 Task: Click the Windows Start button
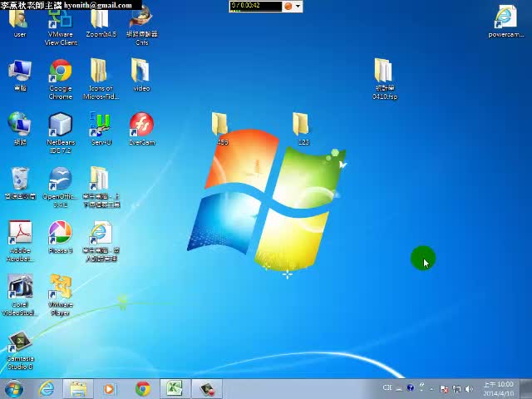click(13, 389)
